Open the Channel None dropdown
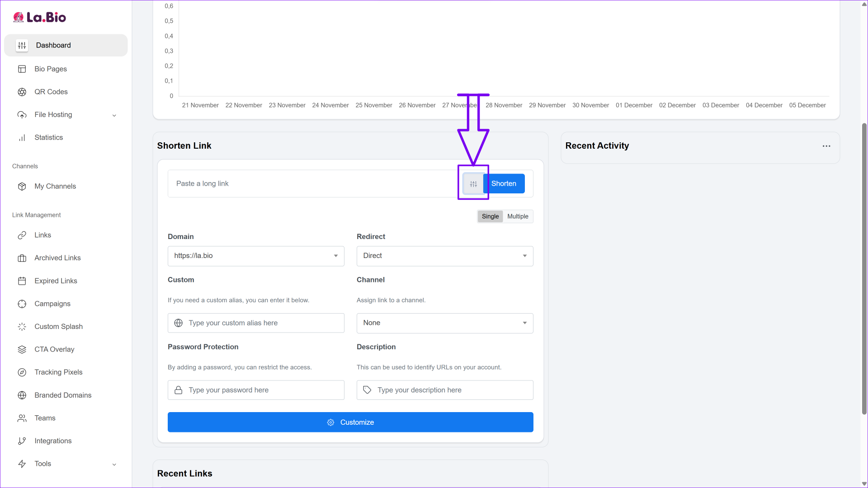This screenshot has height=488, width=868. pyautogui.click(x=445, y=323)
